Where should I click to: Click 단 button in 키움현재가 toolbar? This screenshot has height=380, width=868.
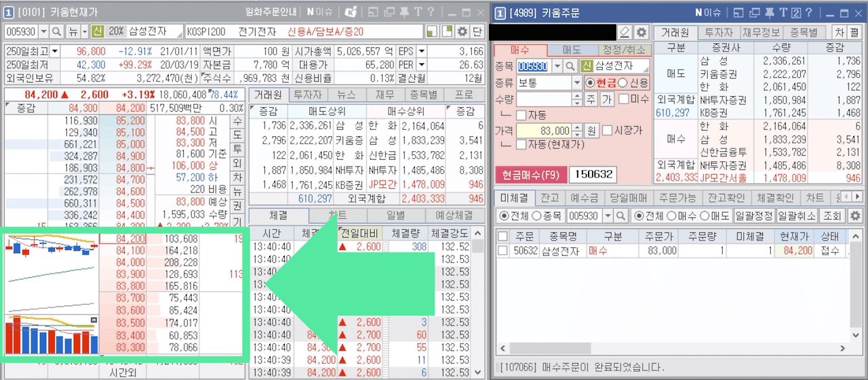tap(477, 32)
